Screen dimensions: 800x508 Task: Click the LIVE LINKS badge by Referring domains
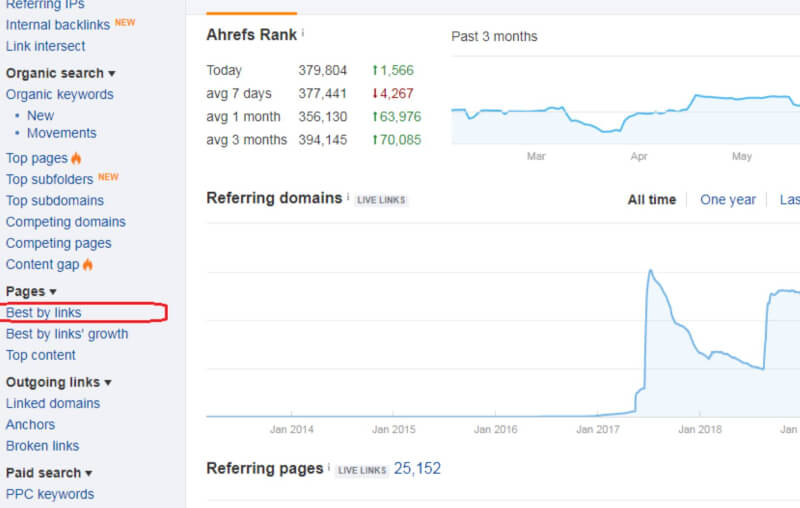coord(381,200)
